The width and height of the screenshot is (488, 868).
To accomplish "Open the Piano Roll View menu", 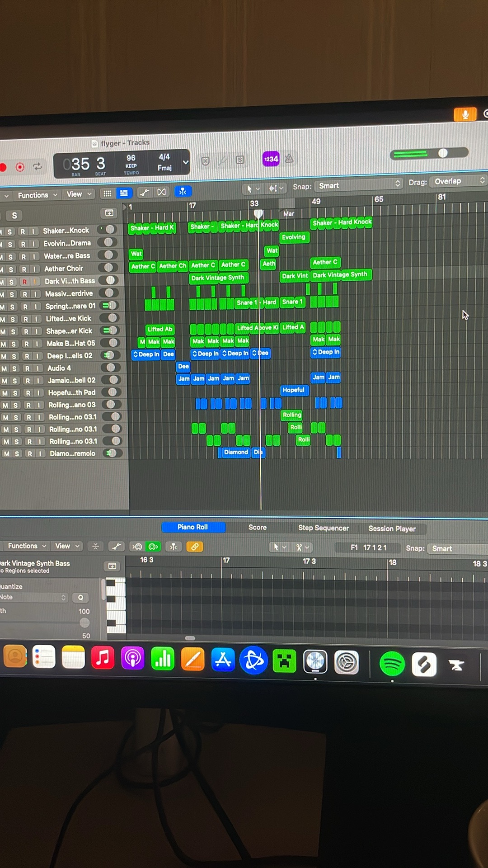I will point(67,546).
